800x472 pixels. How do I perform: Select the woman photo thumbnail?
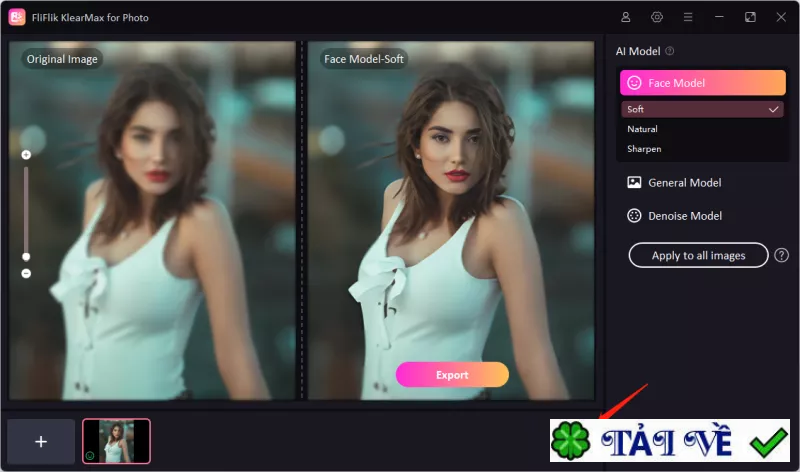(116, 441)
